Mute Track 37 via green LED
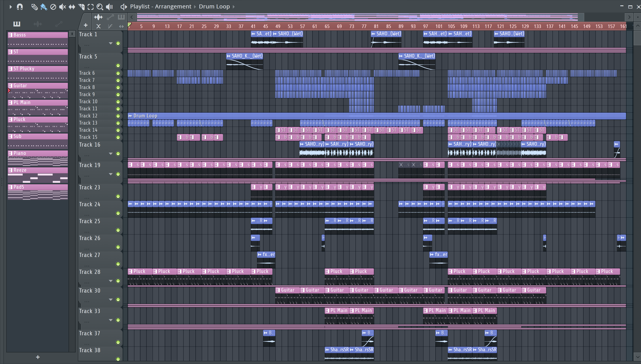Viewport: 641px width, 364px height. point(118,342)
